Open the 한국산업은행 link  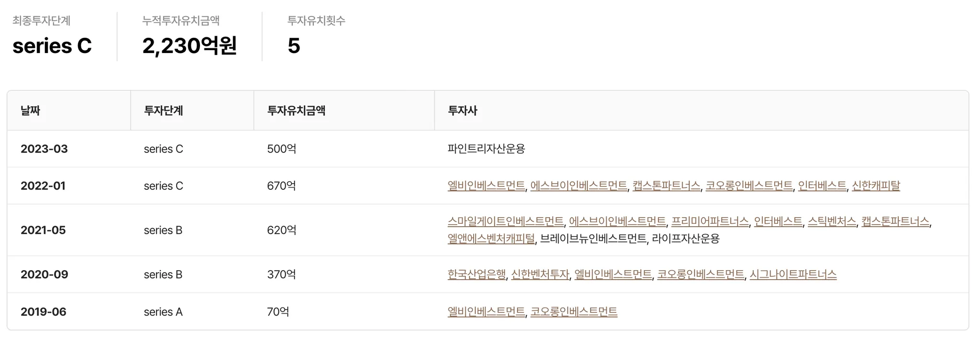pos(477,274)
